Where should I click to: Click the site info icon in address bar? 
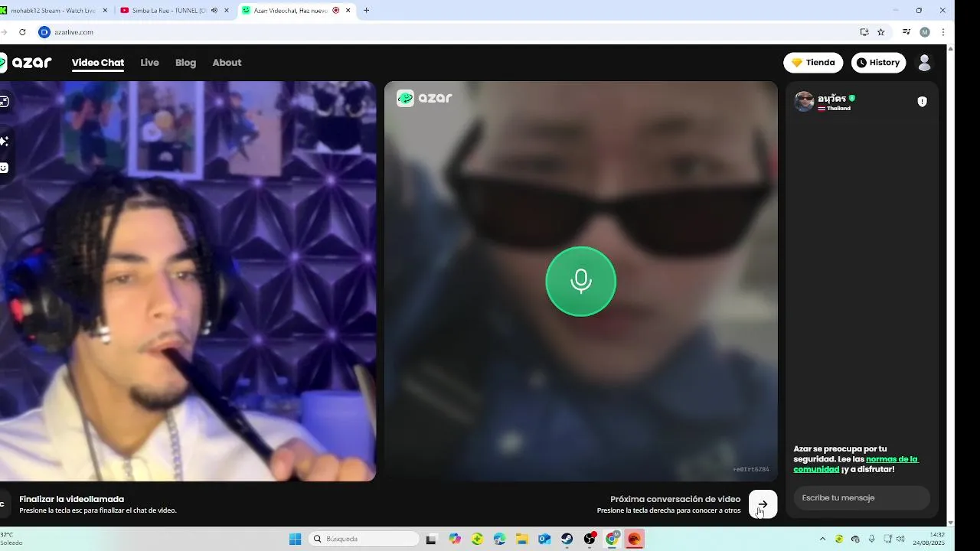click(x=44, y=32)
